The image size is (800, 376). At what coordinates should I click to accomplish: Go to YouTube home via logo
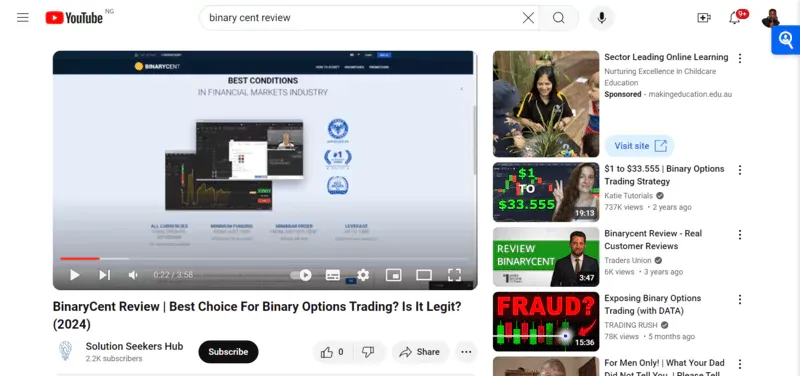(x=74, y=18)
